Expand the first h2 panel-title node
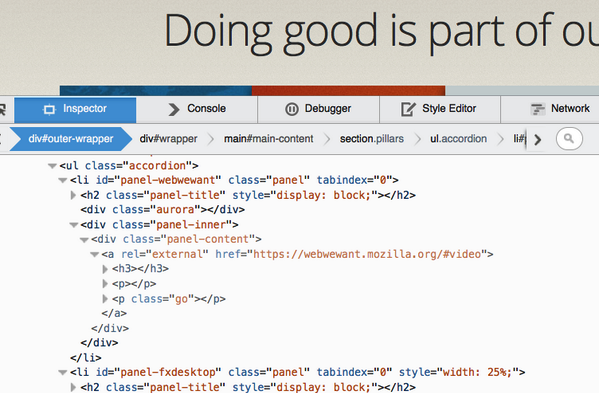 (x=73, y=195)
